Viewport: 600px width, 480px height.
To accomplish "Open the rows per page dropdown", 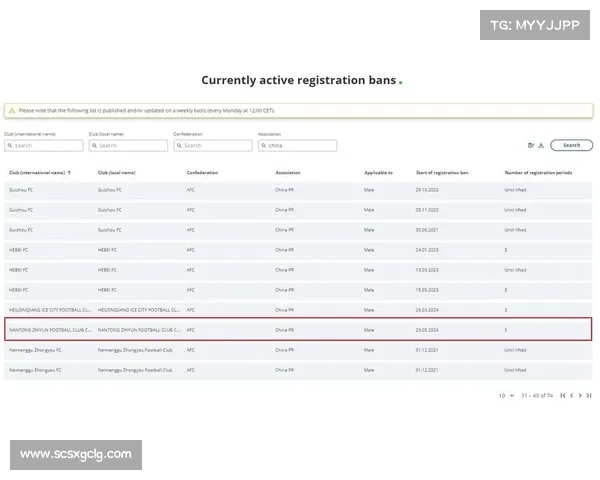I will click(x=507, y=396).
